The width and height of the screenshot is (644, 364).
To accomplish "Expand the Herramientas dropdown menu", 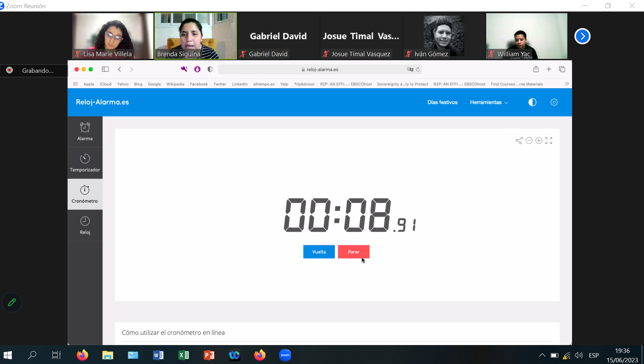I will click(489, 102).
